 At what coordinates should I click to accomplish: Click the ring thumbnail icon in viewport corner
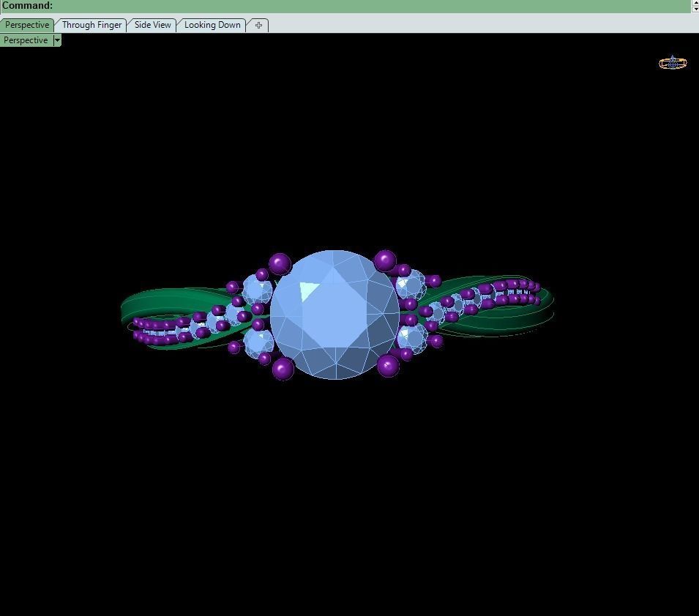click(x=673, y=63)
